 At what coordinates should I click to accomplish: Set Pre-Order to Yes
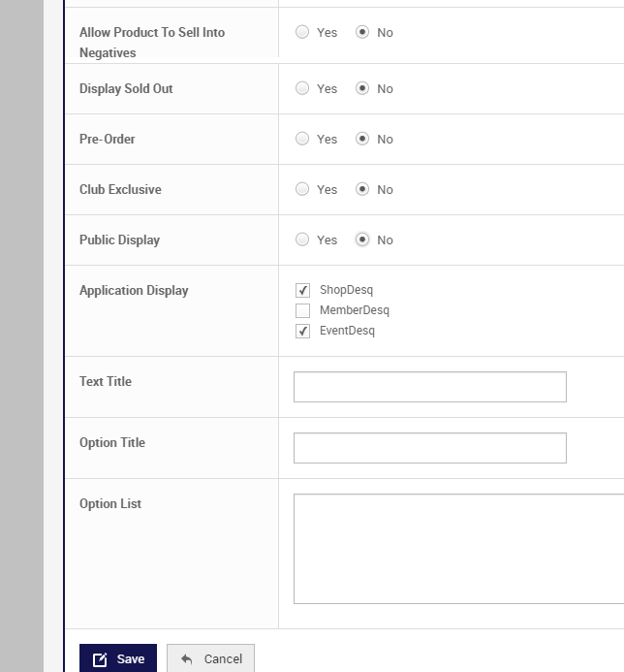[302, 139]
